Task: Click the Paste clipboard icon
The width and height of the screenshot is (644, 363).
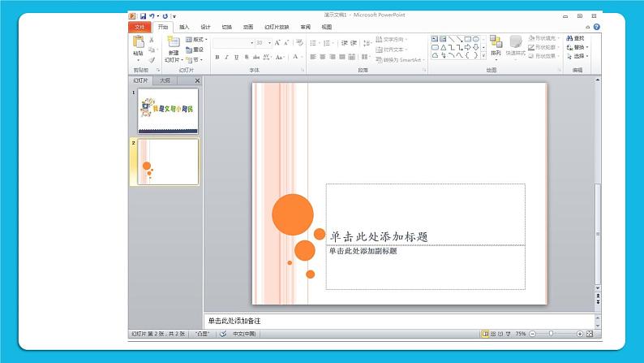Action: point(139,42)
